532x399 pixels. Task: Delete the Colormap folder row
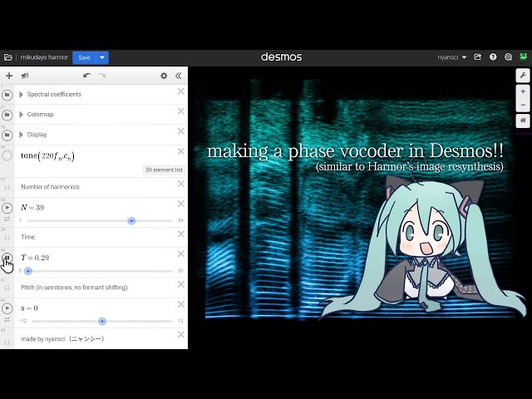[181, 111]
